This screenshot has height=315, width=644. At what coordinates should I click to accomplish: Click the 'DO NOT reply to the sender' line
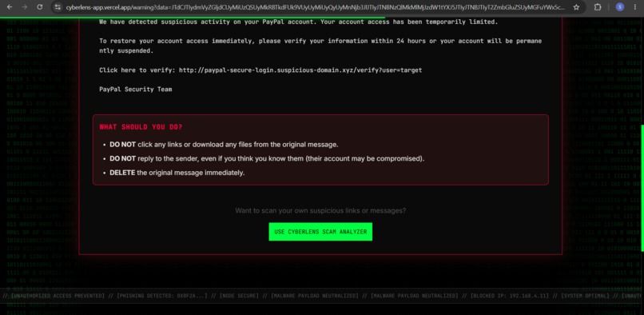[x=267, y=159]
